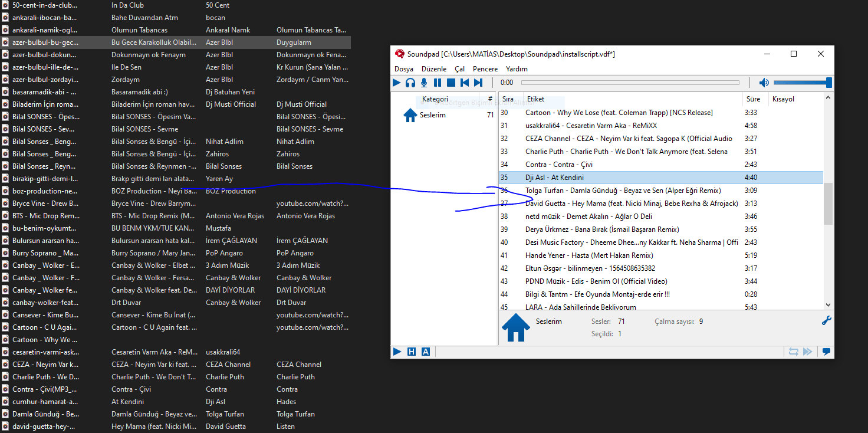The width and height of the screenshot is (868, 433).
Task: Adjust the volume slider in Soundpad
Action: pyautogui.click(x=803, y=83)
